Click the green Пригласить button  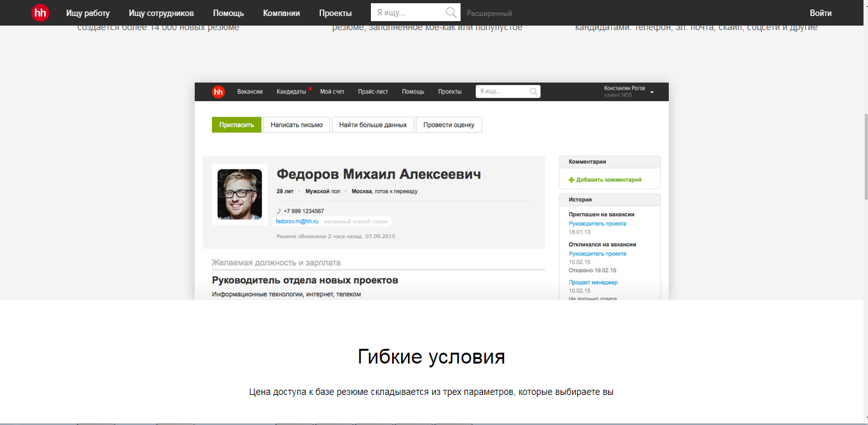[236, 124]
